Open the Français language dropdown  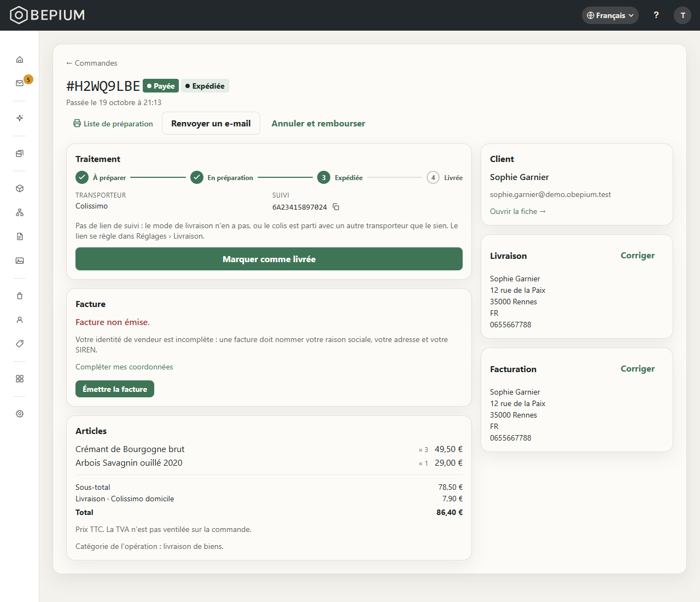[x=610, y=15]
